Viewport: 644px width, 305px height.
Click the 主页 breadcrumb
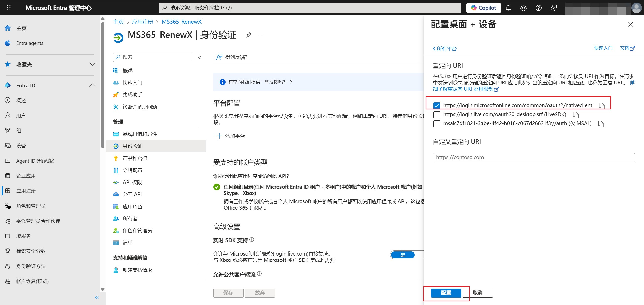click(x=118, y=22)
